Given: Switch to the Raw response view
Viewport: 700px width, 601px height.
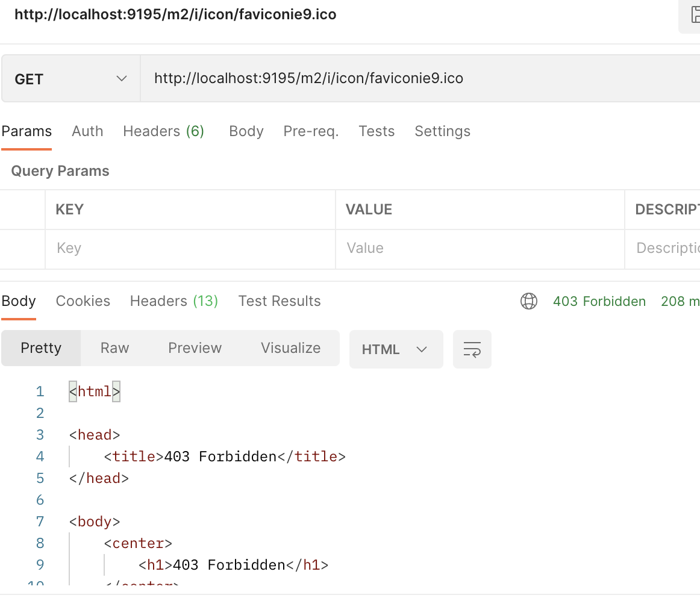Looking at the screenshot, I should coord(114,348).
